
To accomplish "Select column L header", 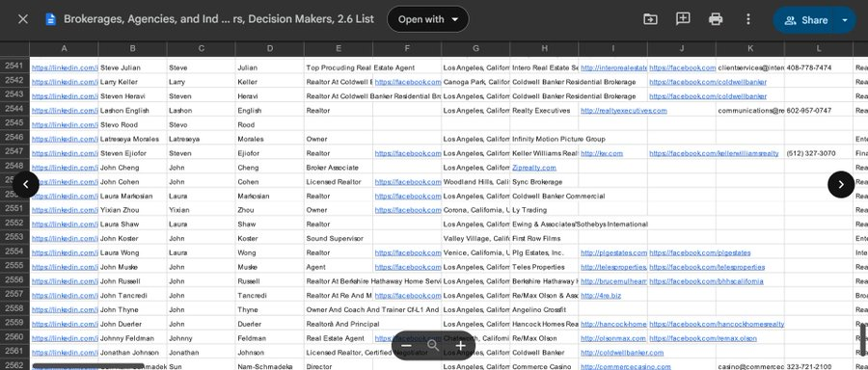I will pos(819,49).
